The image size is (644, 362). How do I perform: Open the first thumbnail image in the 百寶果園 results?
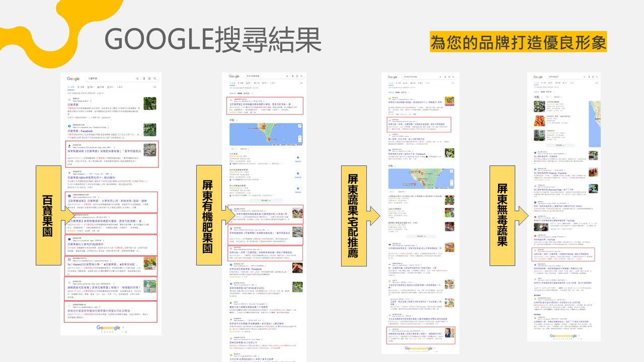pyautogui.click(x=149, y=104)
